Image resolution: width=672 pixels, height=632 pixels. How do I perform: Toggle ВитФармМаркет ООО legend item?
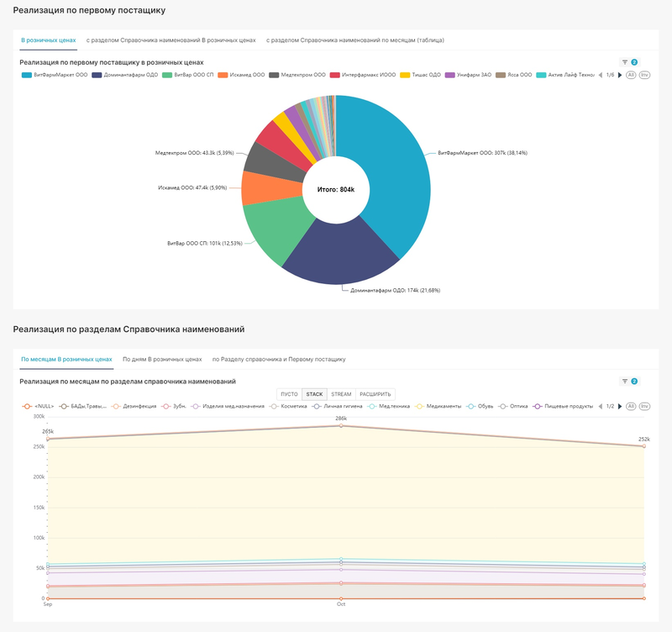click(x=55, y=75)
